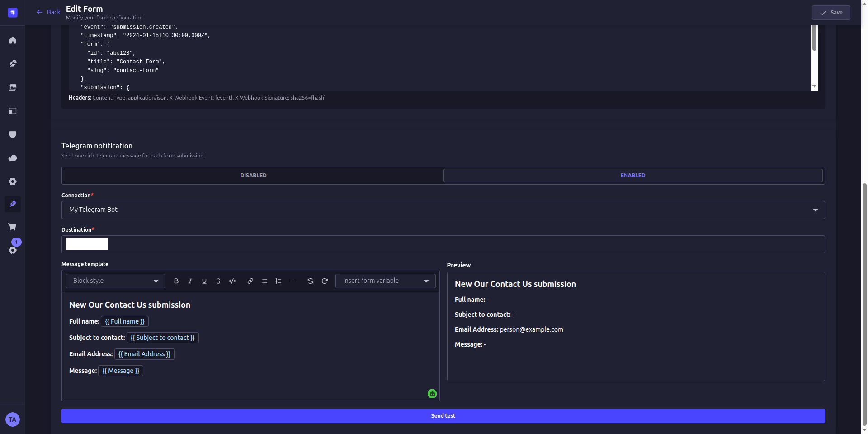Click the Preview heading 'New Our Contact Us submission'
This screenshot has height=434, width=868.
(x=515, y=284)
